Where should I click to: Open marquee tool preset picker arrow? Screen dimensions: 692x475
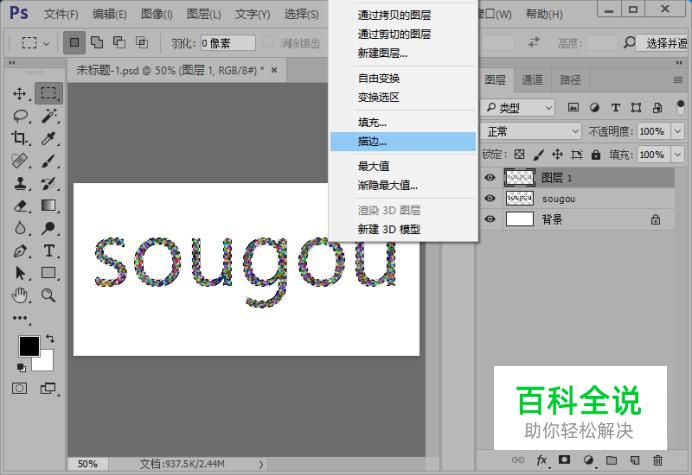(x=46, y=43)
